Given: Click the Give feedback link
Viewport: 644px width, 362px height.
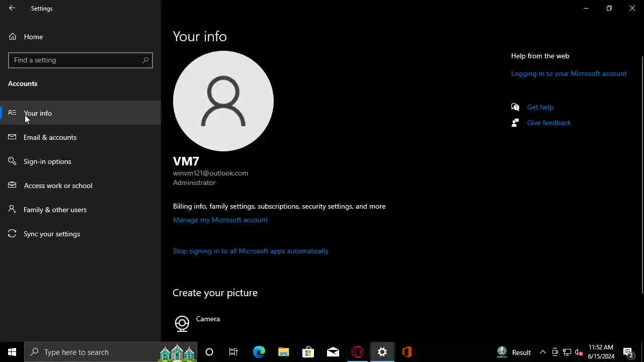Looking at the screenshot, I should pyautogui.click(x=549, y=123).
